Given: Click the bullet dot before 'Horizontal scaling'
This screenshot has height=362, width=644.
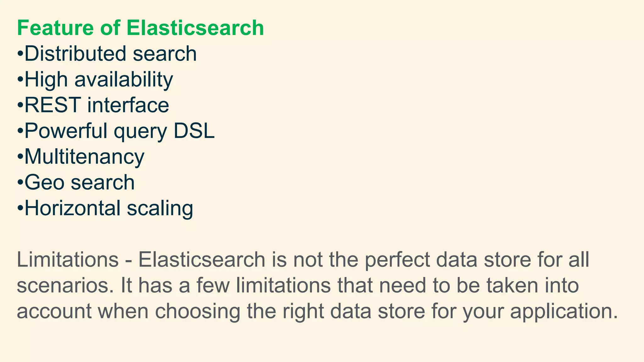Looking at the screenshot, I should pyautogui.click(x=20, y=209).
